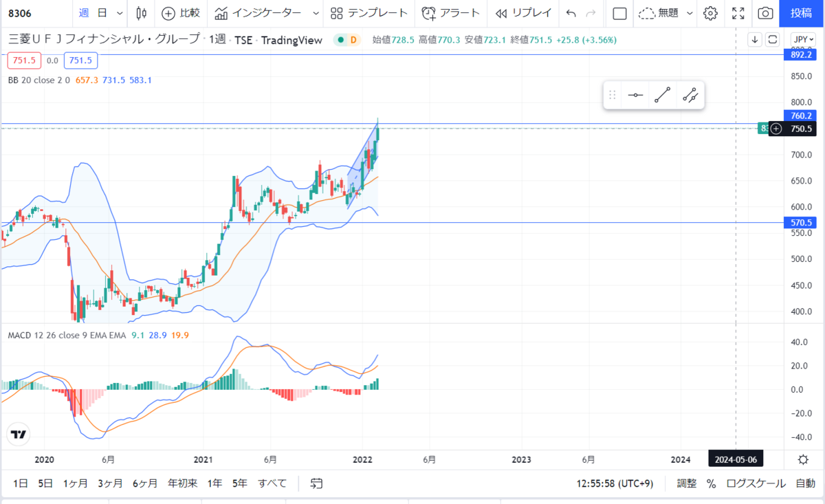Click the 892.2 horizontal line price label
The image size is (825, 504).
tap(802, 55)
